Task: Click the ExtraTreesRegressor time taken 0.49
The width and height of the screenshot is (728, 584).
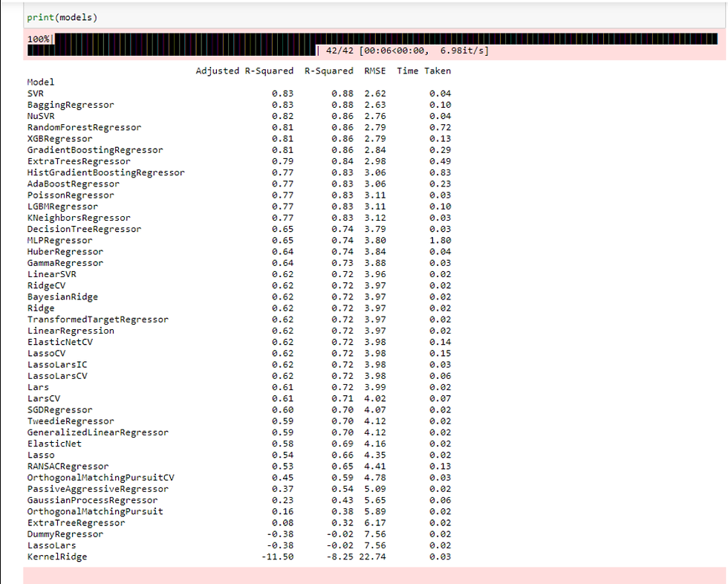Action: (x=440, y=161)
